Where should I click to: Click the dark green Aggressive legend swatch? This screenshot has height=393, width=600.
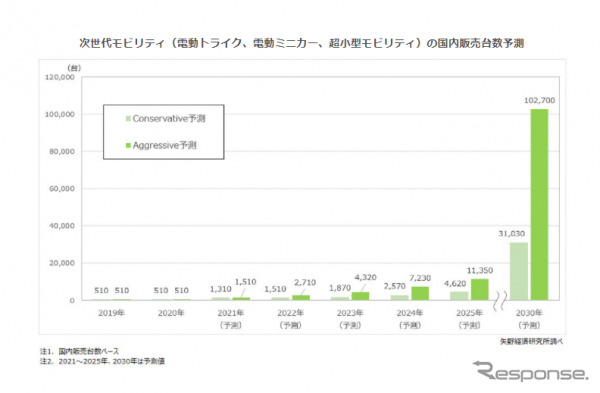click(x=129, y=145)
